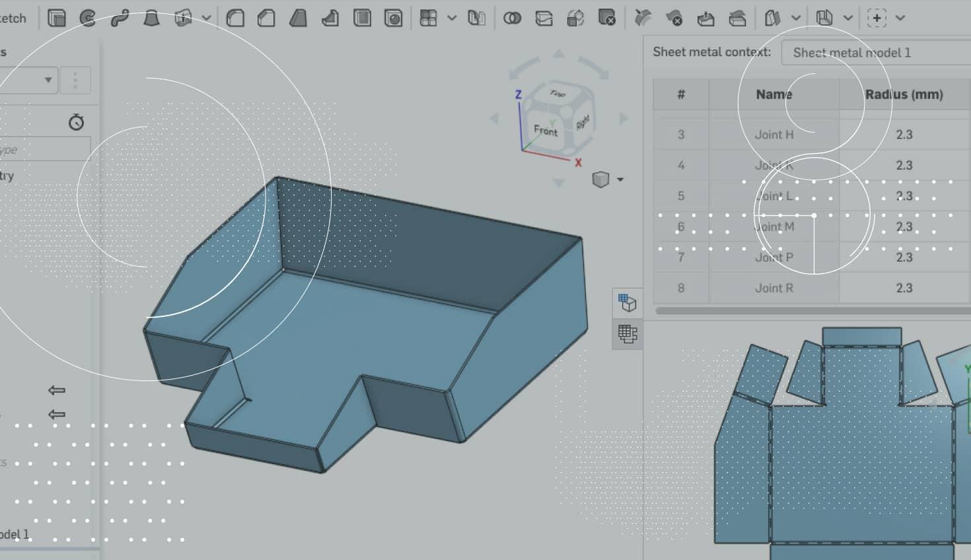Screen dimensions: 971x560
Task: Activate the Sweep tool
Action: coord(120,18)
